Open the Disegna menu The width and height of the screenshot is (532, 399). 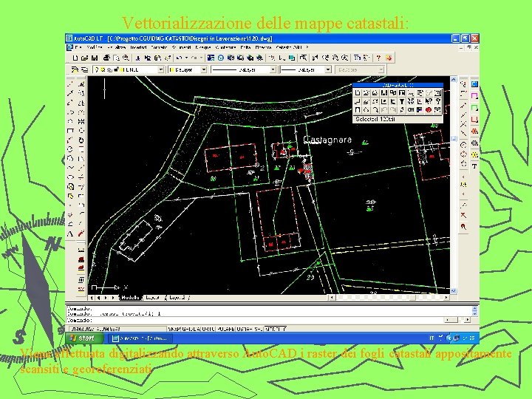(x=203, y=47)
